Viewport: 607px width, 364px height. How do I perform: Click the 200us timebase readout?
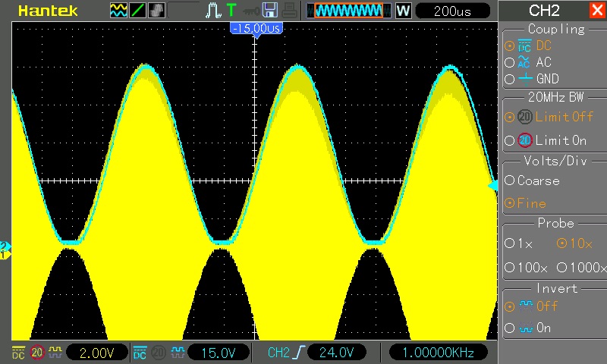point(454,11)
